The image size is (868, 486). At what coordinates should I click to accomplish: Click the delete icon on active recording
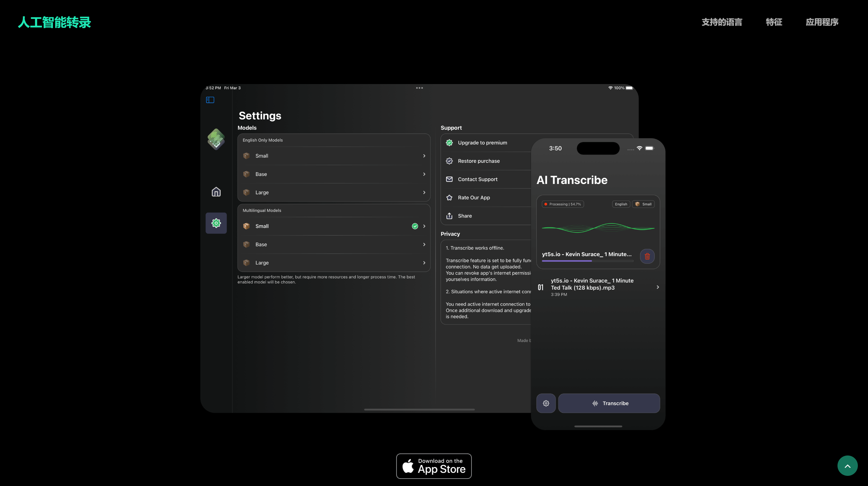(x=647, y=256)
